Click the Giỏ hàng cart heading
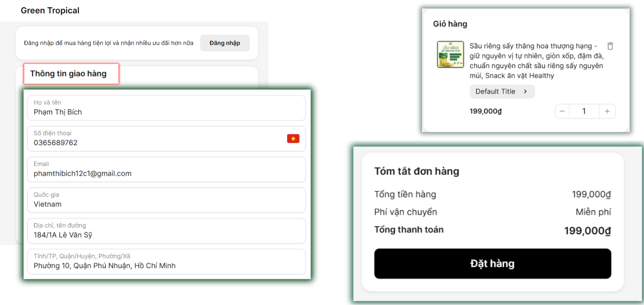Screen dimensions: 644x305 click(x=450, y=24)
